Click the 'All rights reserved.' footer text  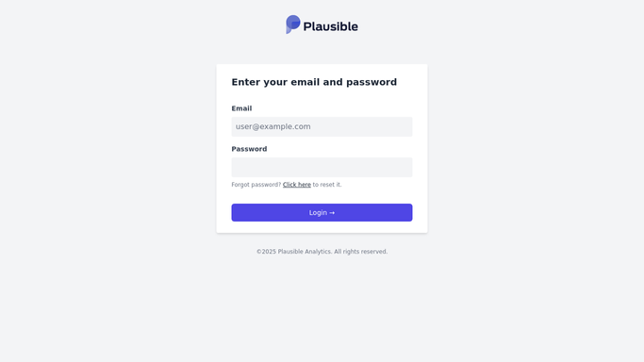(360, 252)
